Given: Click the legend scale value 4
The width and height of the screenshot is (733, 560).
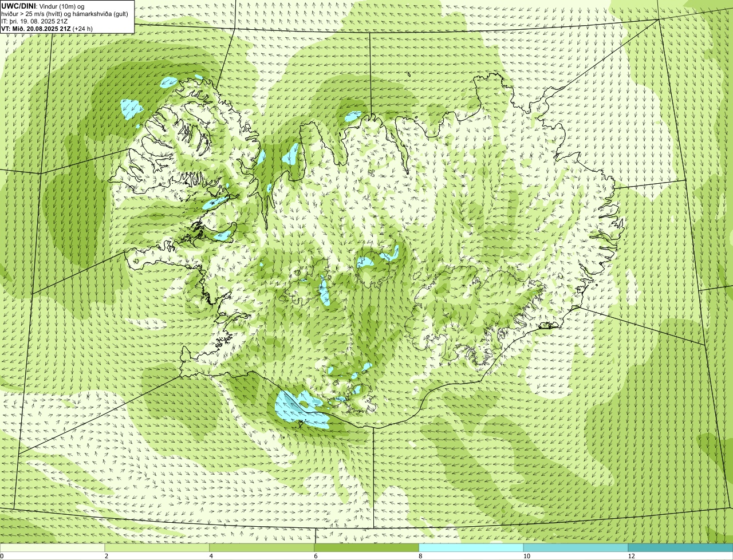Looking at the screenshot, I should point(211,556).
